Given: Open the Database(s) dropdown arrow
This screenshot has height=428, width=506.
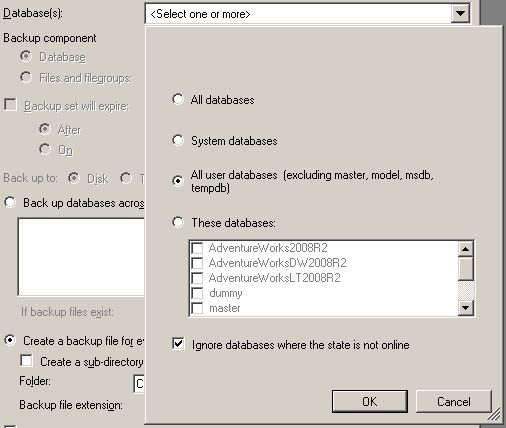Looking at the screenshot, I should [460, 14].
